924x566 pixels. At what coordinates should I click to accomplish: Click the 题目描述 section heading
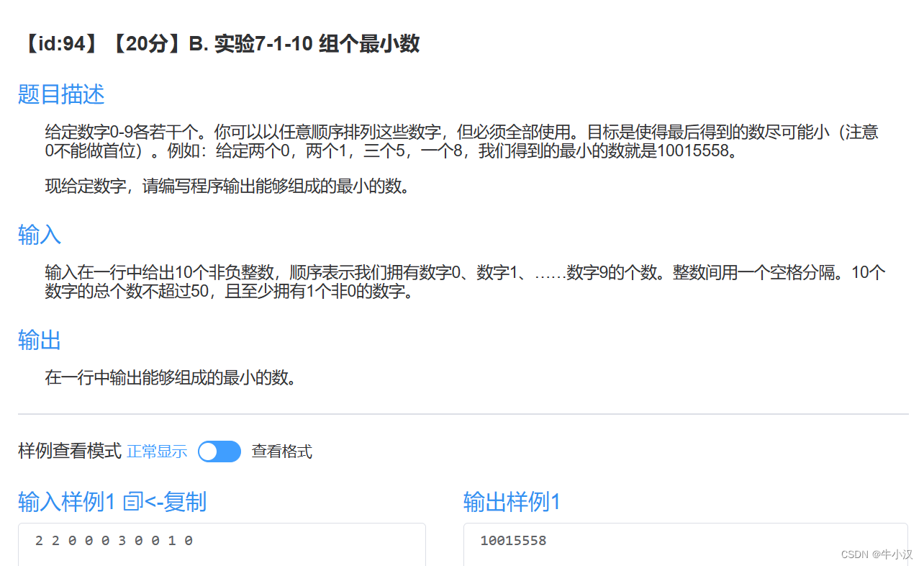60,94
